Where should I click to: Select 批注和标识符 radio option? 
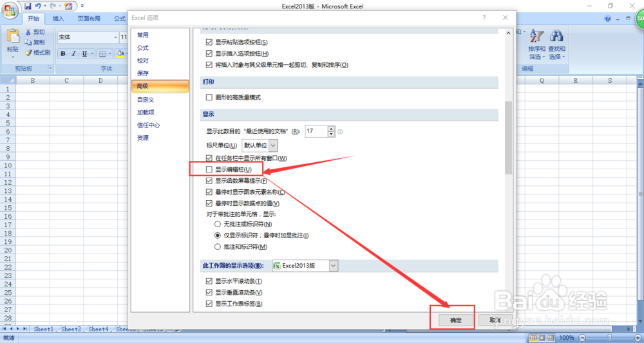pyautogui.click(x=218, y=246)
